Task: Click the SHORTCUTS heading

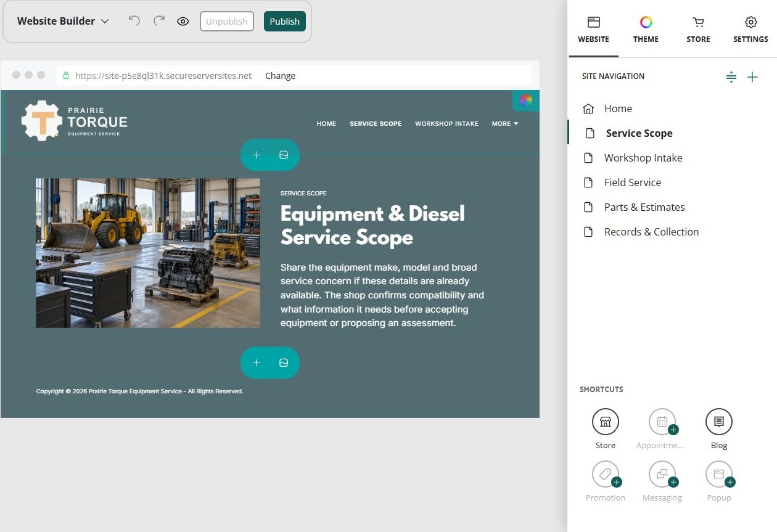Action: point(601,390)
